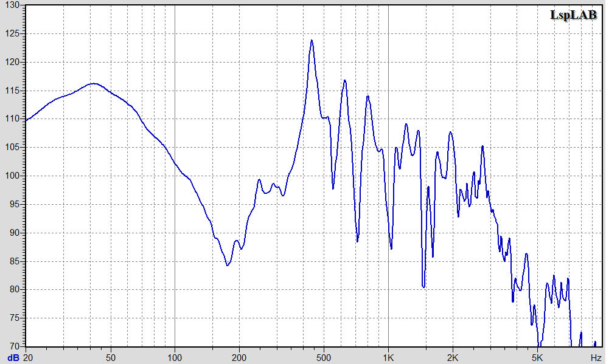Click the 90 dB level label
This screenshot has height=364, width=606.
[x=15, y=233]
